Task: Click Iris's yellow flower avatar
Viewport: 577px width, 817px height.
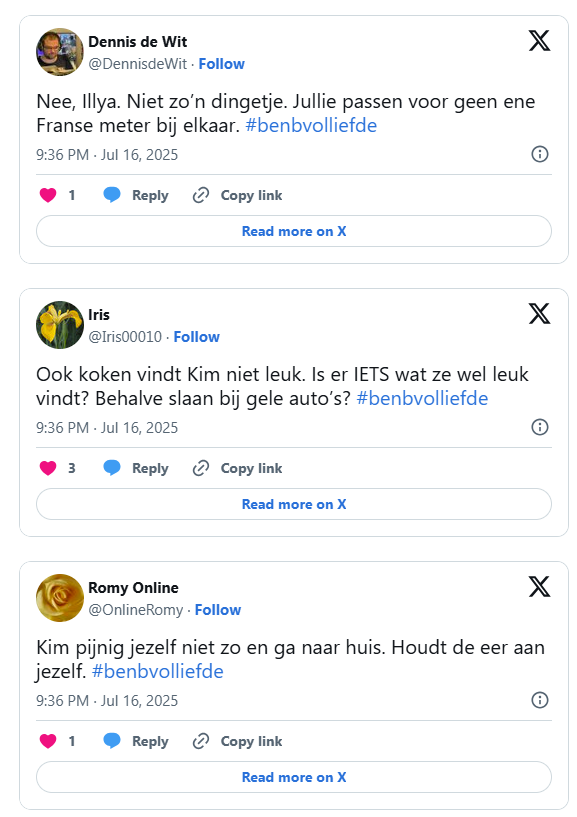Action: tap(60, 325)
